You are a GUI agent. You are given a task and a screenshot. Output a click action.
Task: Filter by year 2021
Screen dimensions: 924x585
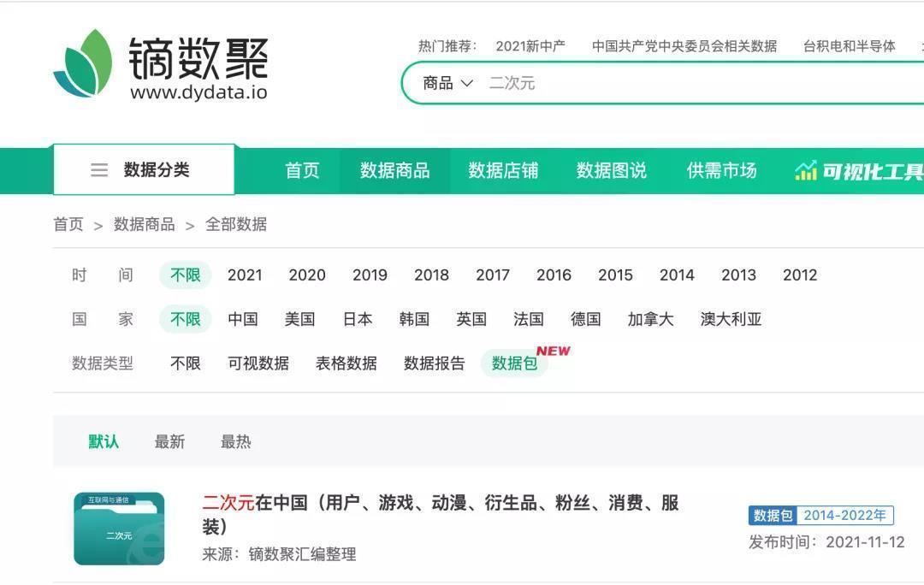245,275
